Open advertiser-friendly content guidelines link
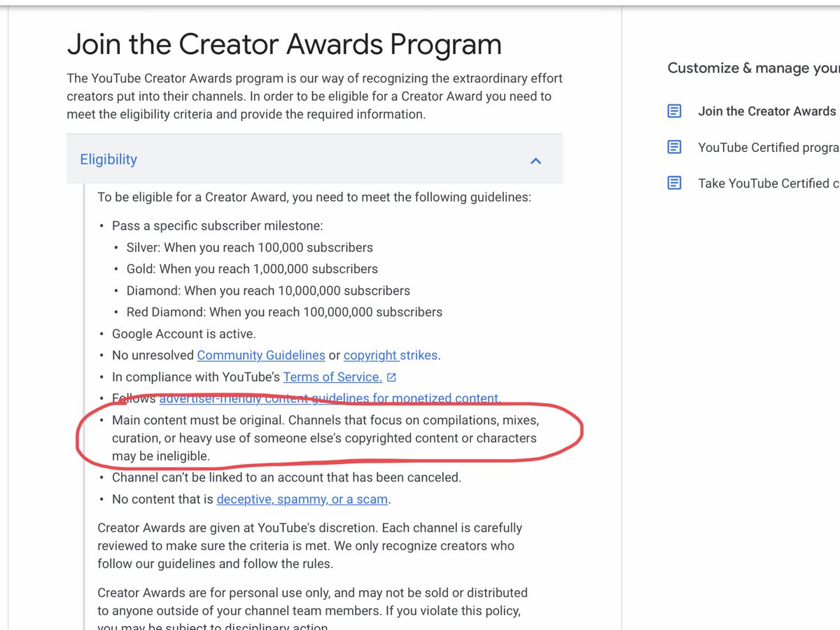 pyautogui.click(x=329, y=398)
